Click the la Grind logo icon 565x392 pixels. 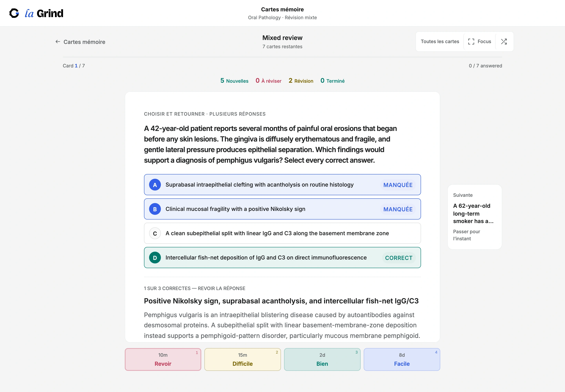(14, 13)
